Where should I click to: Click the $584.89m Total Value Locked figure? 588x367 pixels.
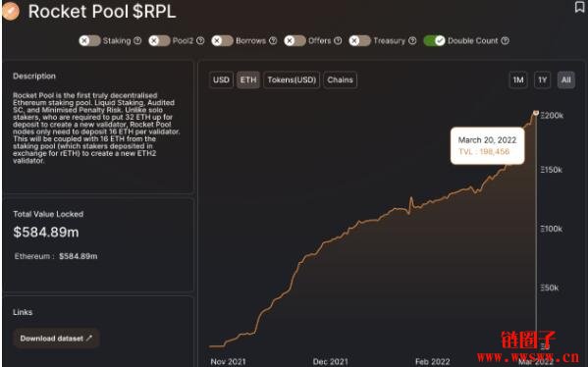[x=46, y=233]
